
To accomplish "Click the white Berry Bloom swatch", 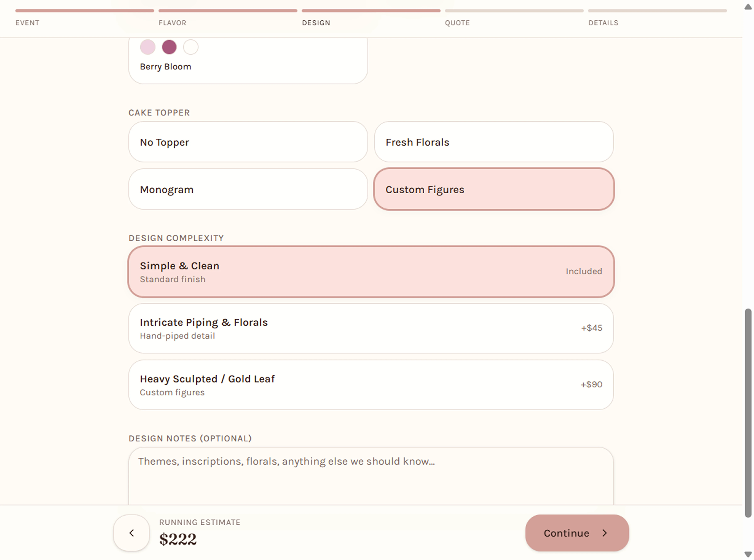I will 191,47.
